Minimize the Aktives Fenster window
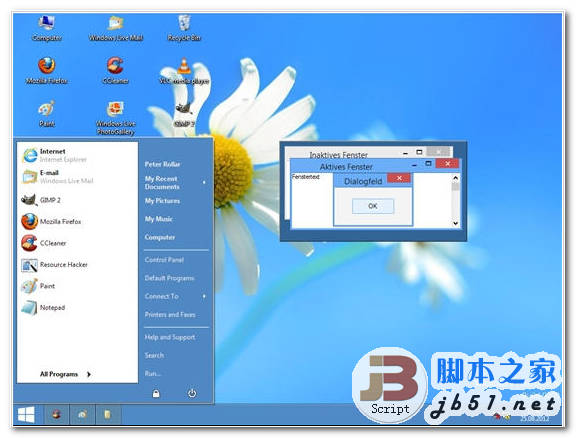The image size is (576, 438). pos(414,164)
